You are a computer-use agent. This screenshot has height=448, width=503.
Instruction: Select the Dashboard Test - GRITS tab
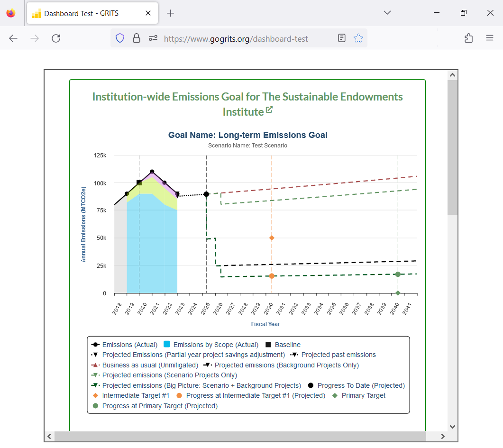[x=92, y=13]
